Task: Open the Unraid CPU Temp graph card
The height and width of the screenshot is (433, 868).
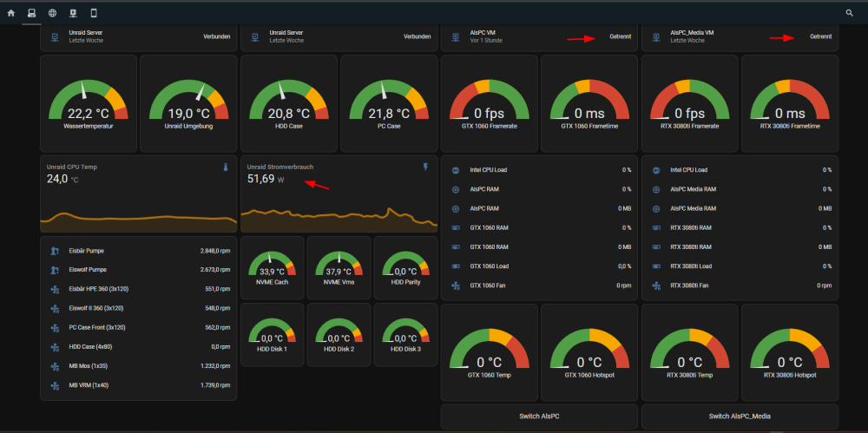Action: pyautogui.click(x=138, y=194)
